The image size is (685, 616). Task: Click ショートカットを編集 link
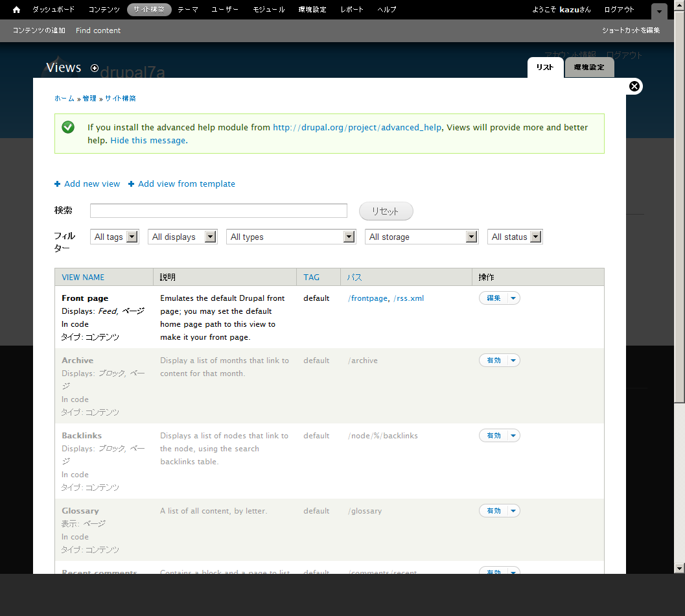tap(631, 30)
